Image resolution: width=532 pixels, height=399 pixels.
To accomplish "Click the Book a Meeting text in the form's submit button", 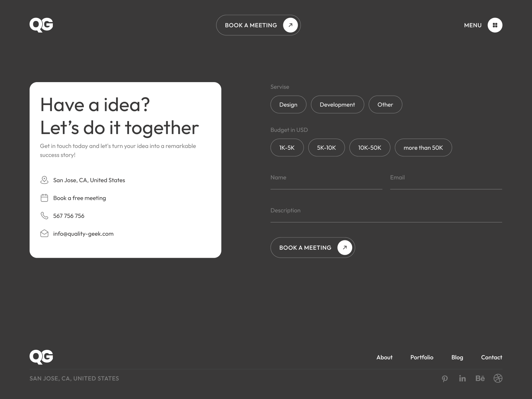I will tap(305, 248).
